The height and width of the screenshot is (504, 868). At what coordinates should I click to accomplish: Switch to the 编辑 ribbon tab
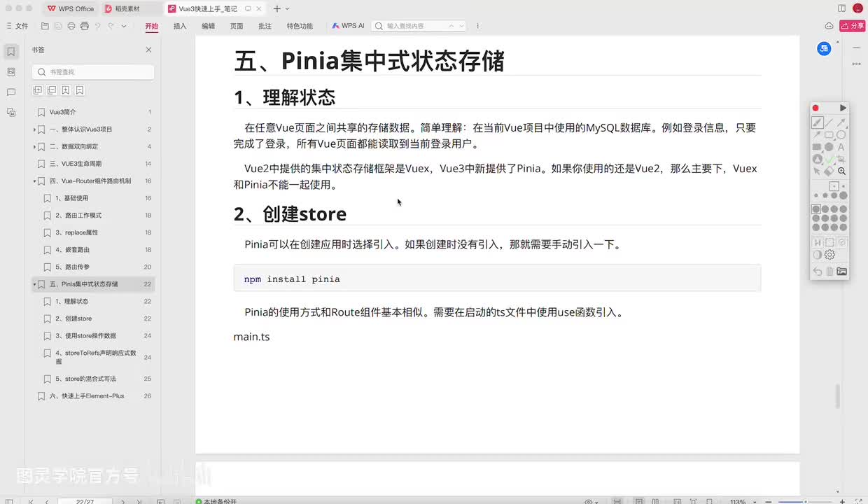tap(209, 26)
